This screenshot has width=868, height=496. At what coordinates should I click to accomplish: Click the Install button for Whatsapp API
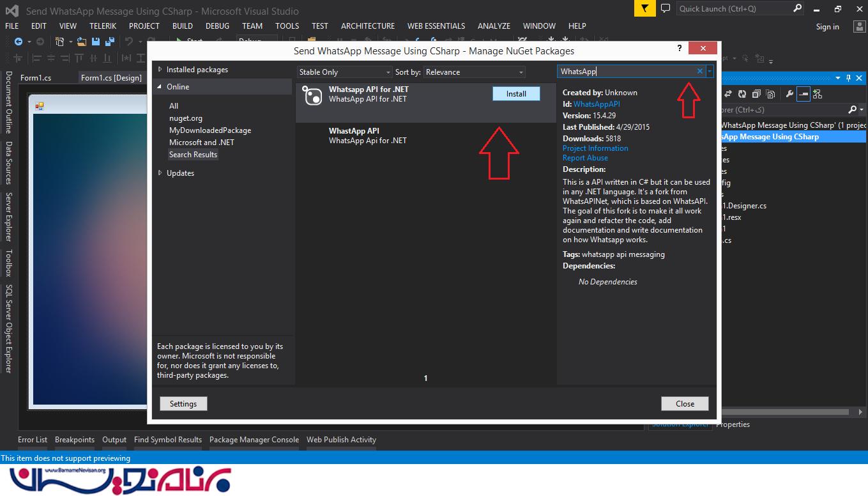coord(515,94)
